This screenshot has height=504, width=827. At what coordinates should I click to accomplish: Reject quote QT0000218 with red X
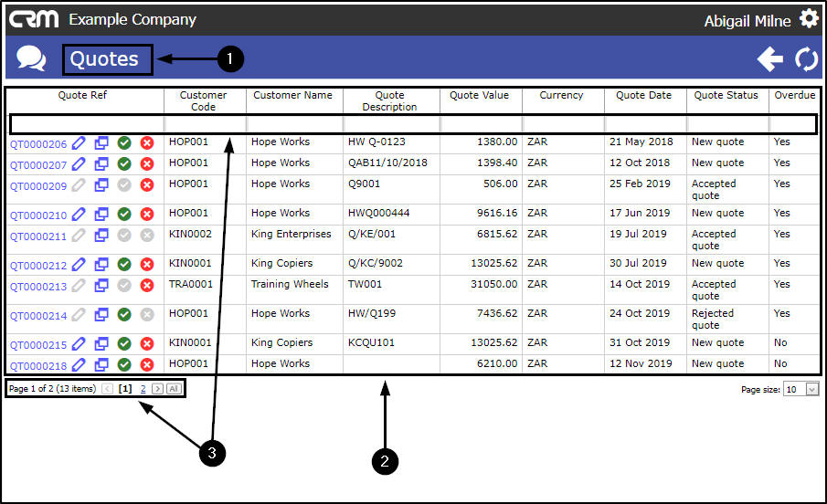coord(147,364)
